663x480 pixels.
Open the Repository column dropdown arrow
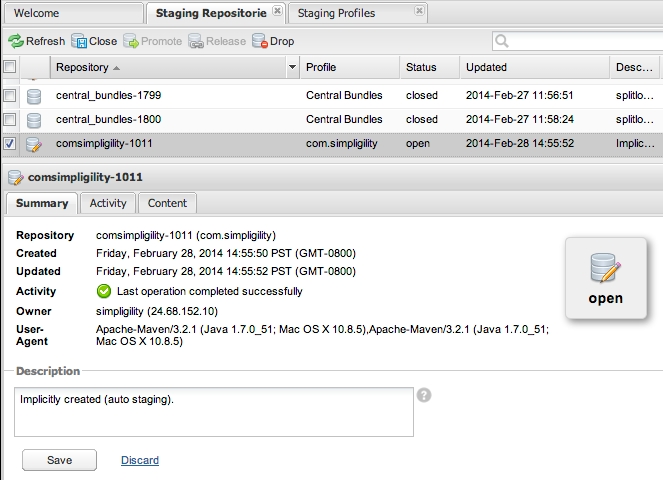point(292,67)
